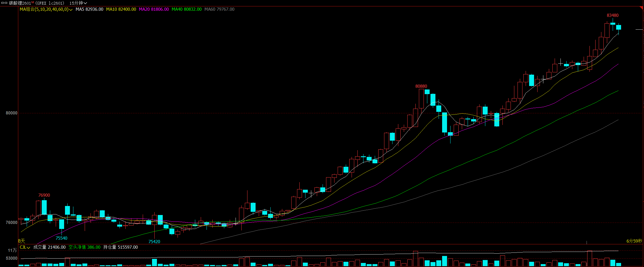Click the 6分59秒 countdown timer
This screenshot has width=644, height=267.
[634, 241]
